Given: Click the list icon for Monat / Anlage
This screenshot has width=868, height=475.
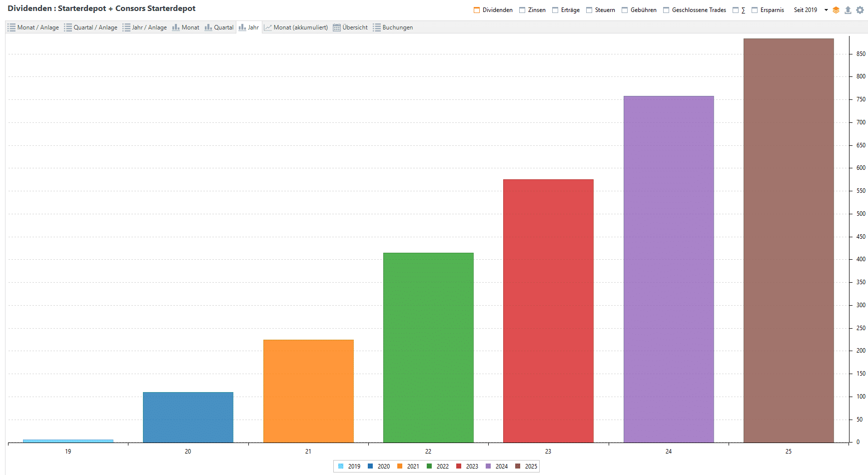Looking at the screenshot, I should [x=11, y=27].
